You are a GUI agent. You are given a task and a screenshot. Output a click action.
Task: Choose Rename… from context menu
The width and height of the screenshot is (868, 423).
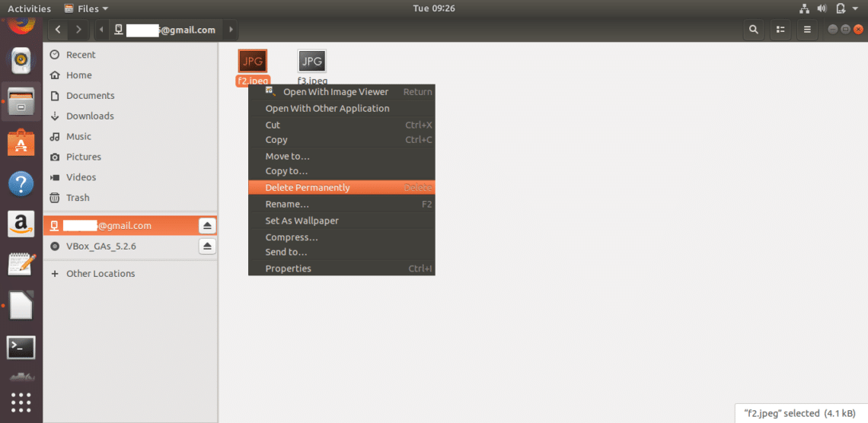click(342, 205)
